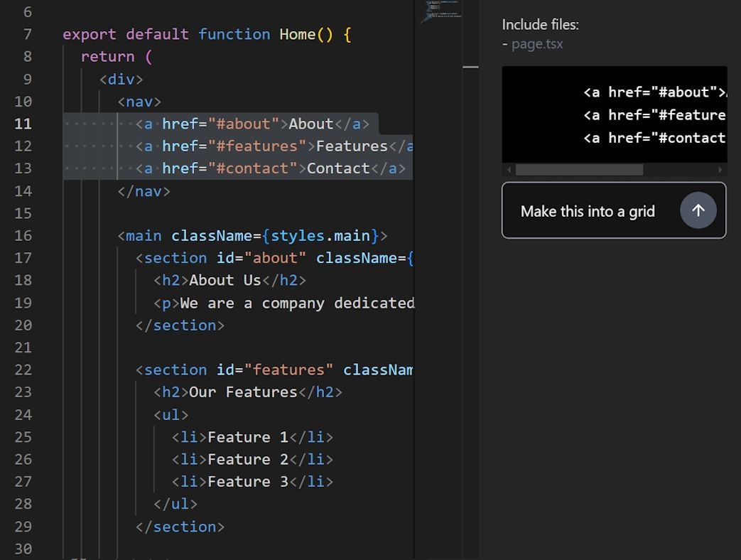
Task: Click the editor's vertical scrollbar thumb
Action: (x=470, y=68)
